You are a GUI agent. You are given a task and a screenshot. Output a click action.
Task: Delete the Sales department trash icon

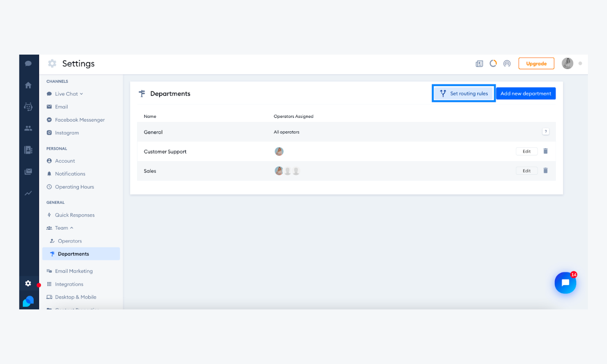545,171
